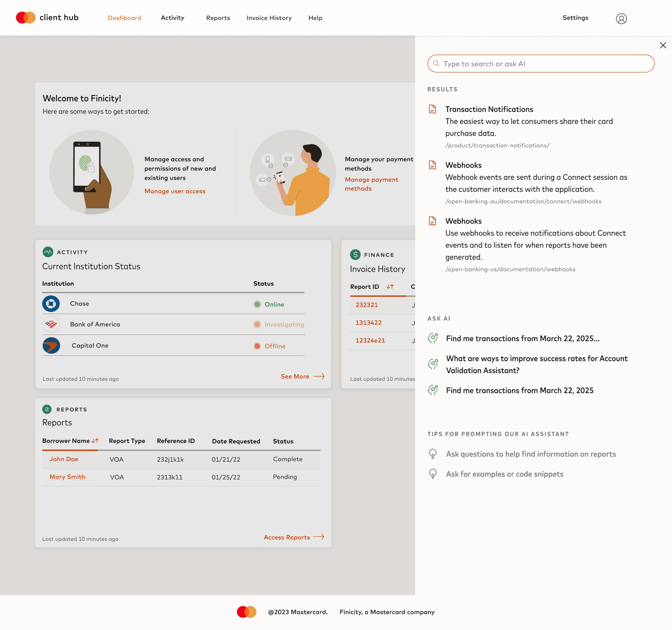Open Settings in the top bar
This screenshot has height=630, width=672.
(576, 18)
